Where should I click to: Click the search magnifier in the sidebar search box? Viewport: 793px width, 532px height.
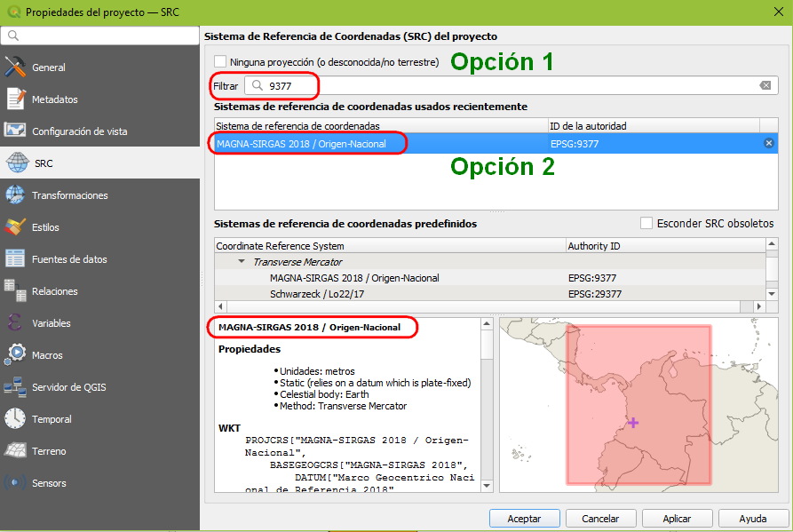(x=13, y=36)
